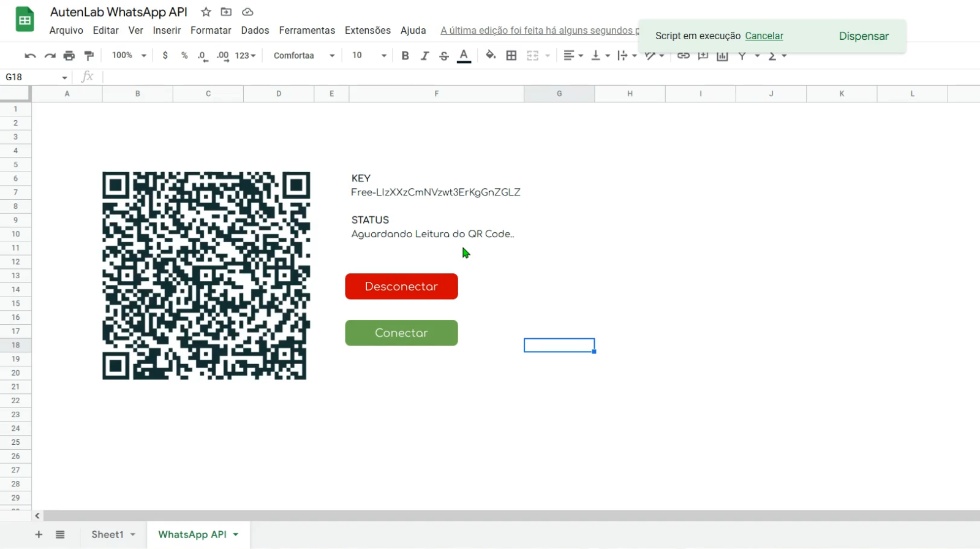Open the text wrapping dropdown
Viewport: 980px width, 549px height.
[x=627, y=55]
